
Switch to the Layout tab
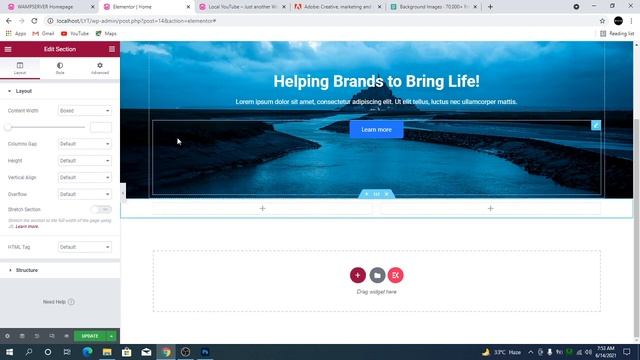(20, 68)
